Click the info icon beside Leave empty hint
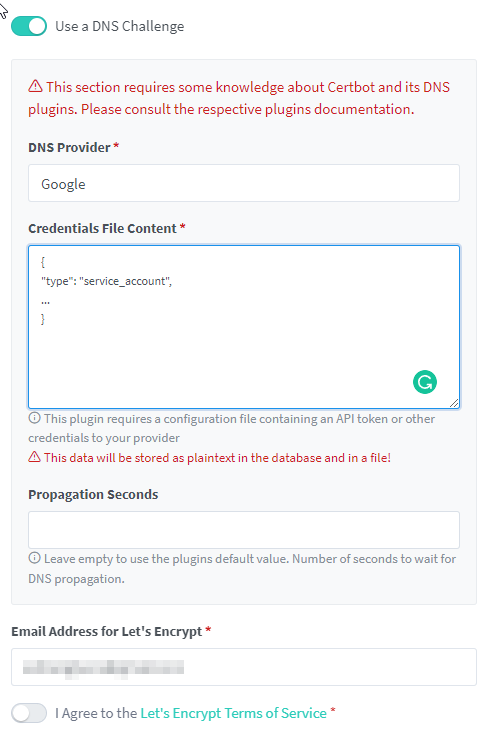This screenshot has width=490, height=734. 34,558
